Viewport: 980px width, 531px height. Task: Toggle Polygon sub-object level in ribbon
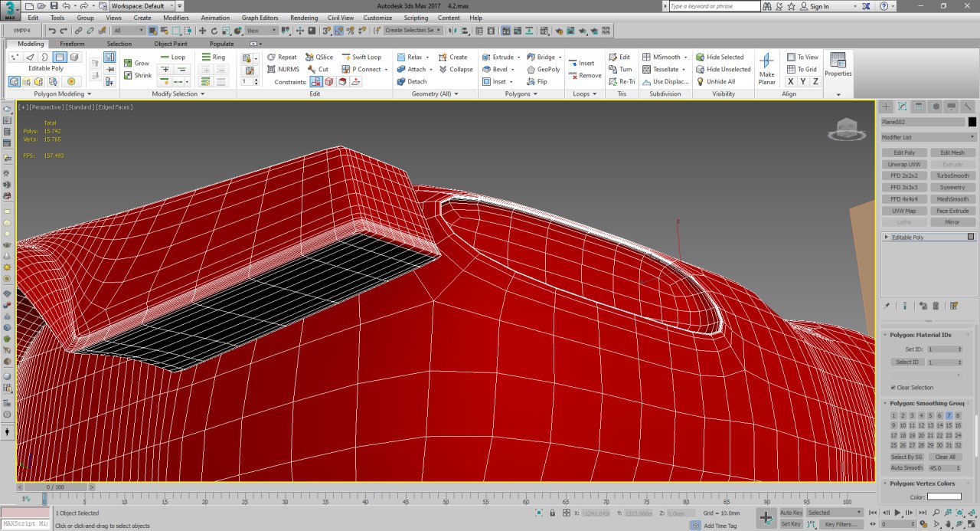pos(60,57)
